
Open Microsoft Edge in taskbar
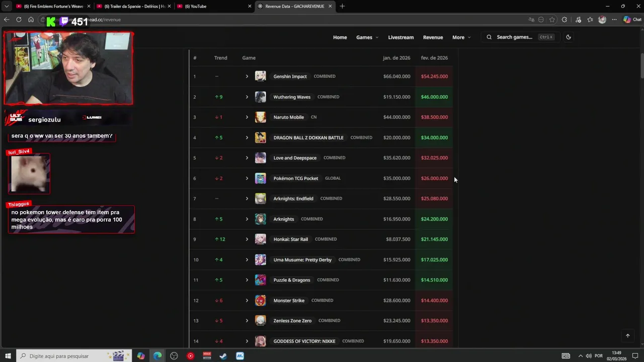(157, 356)
